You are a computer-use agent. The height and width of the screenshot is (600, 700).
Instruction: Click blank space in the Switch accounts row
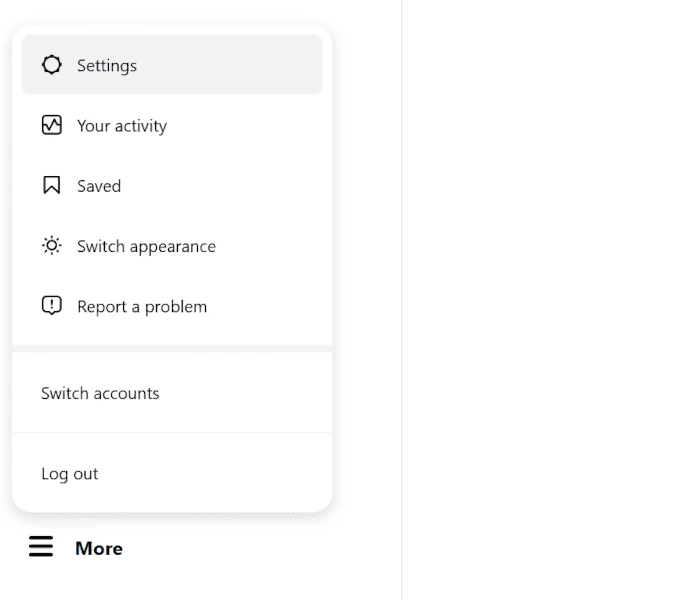point(246,393)
